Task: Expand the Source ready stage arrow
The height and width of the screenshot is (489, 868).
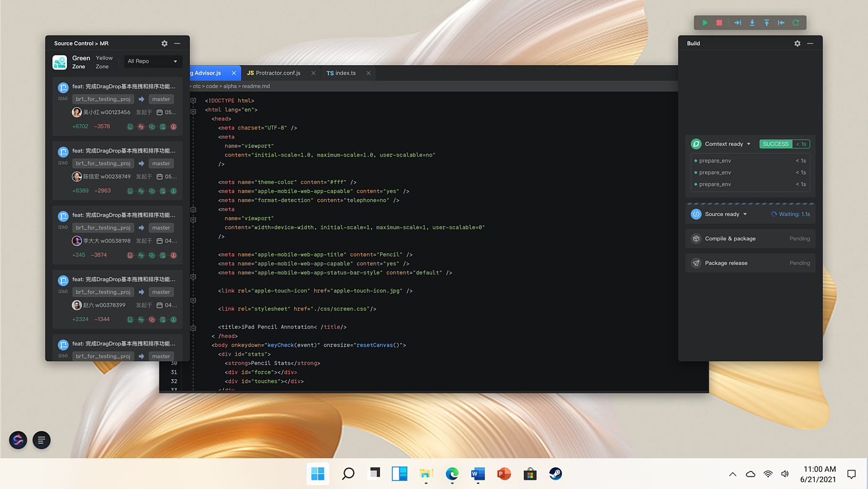Action: (x=745, y=214)
